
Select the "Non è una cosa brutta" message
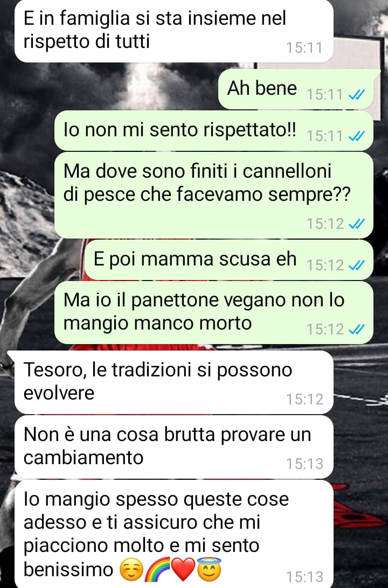pos(174,447)
